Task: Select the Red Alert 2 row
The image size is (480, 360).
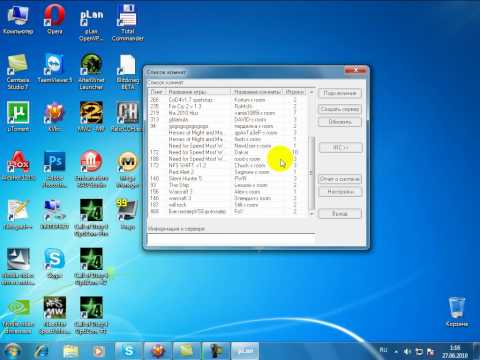Action: [x=228, y=172]
